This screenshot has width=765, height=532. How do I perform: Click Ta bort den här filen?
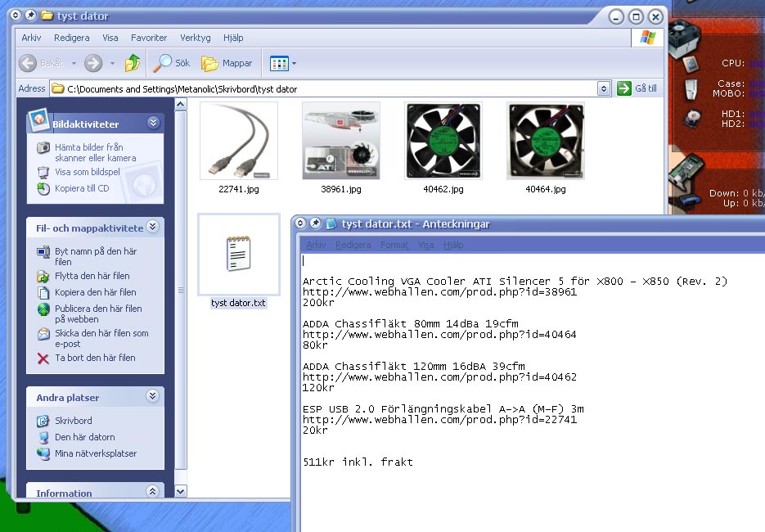point(95,358)
